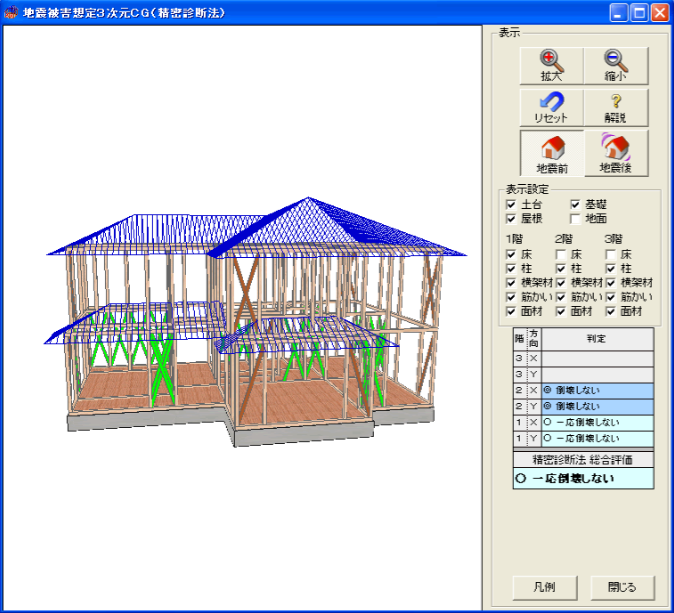This screenshot has width=674, height=613.
Task: Zoom out with the 縮小 magnifier icon
Action: click(x=616, y=66)
